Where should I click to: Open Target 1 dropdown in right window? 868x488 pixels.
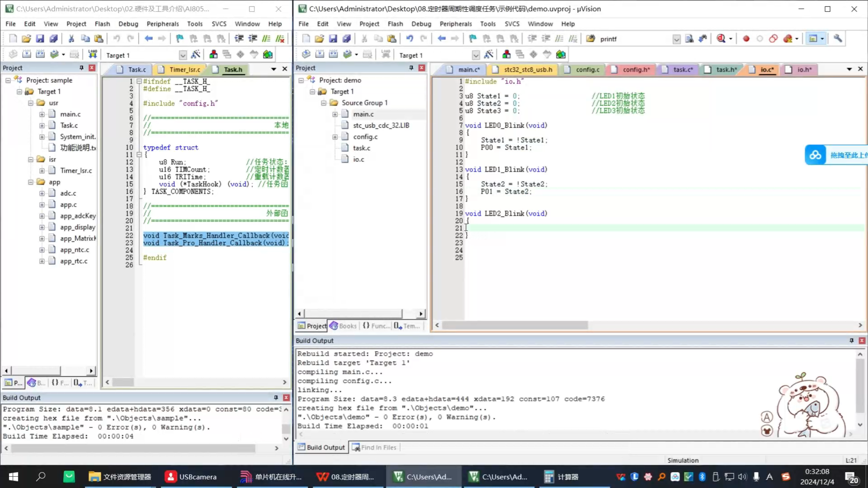click(476, 55)
